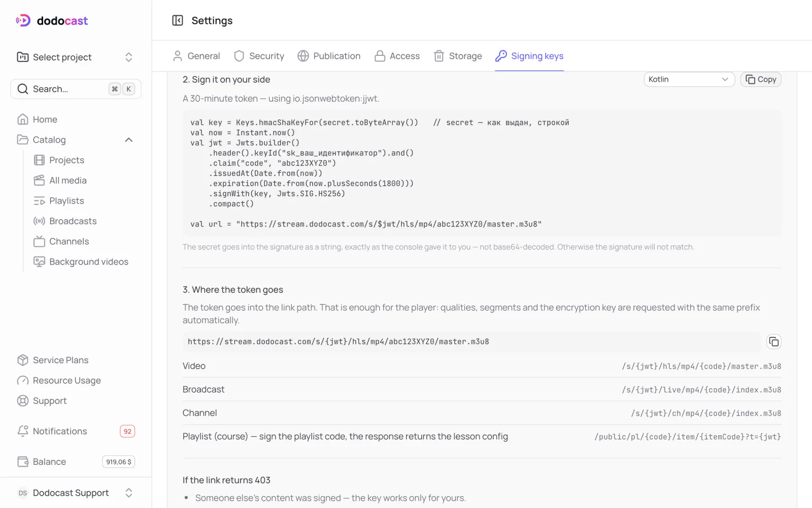Image resolution: width=812 pixels, height=508 pixels.
Task: Click the dodocast logo icon
Action: [x=23, y=20]
